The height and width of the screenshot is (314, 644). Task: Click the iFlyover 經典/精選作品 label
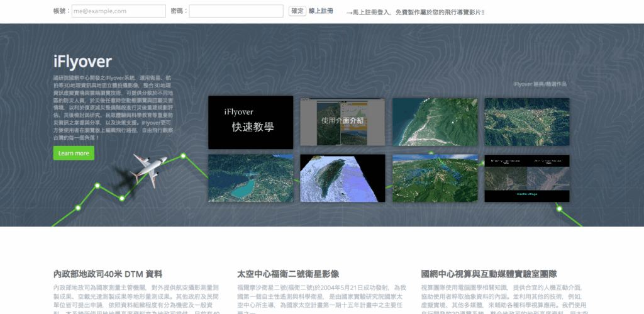tap(540, 84)
